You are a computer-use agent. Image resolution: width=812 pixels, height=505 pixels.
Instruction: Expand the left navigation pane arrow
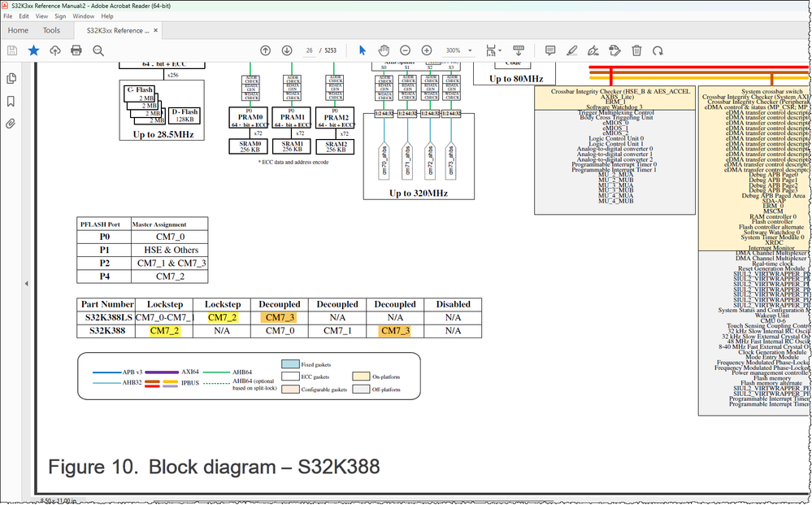[x=26, y=283]
